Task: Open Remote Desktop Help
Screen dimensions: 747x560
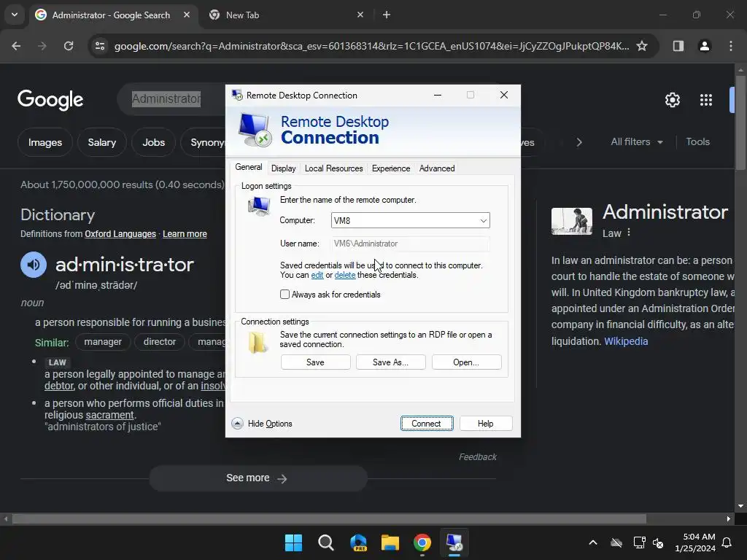Action: (x=485, y=424)
